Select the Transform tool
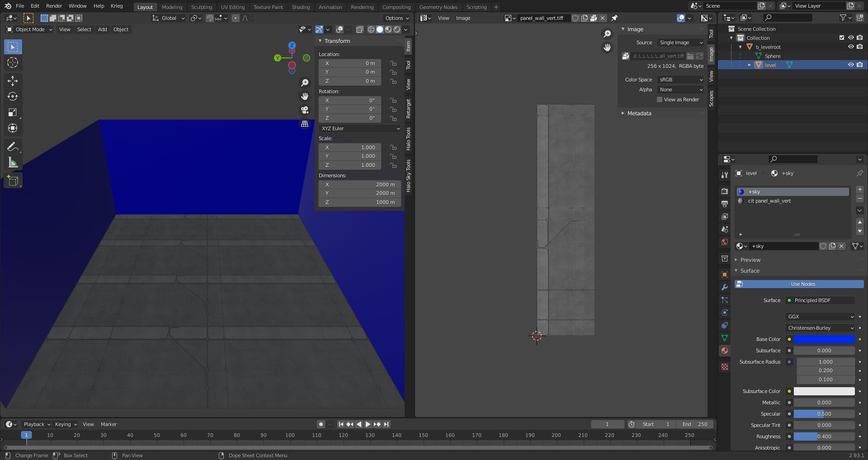868x460 pixels. pos(13,128)
